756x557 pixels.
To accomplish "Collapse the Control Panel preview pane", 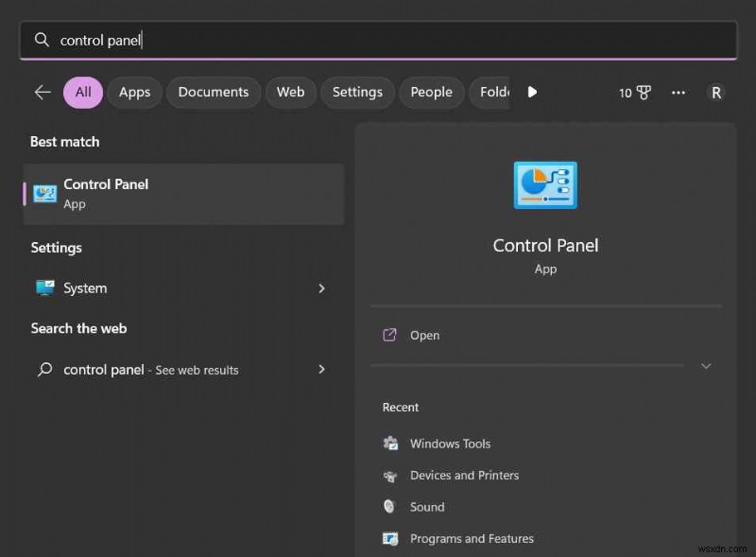I will [706, 366].
